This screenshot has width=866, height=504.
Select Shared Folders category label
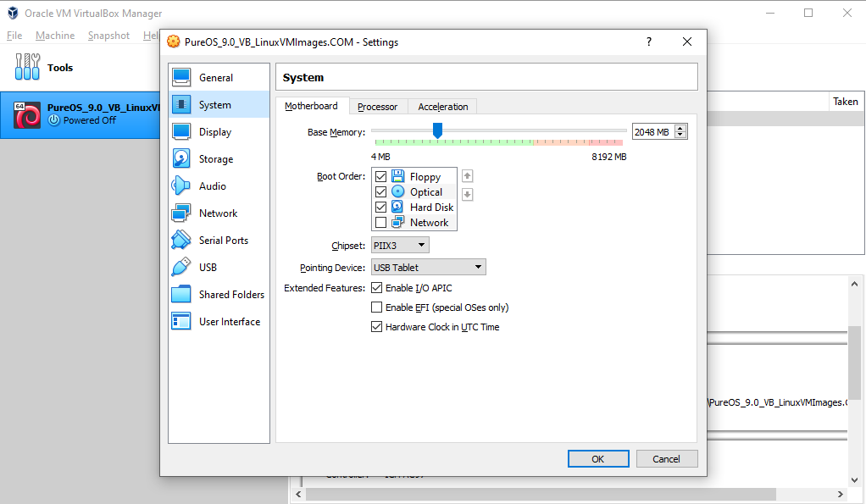click(x=232, y=294)
